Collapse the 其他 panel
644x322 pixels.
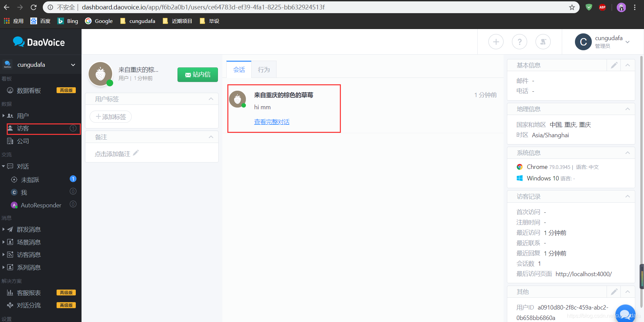pyautogui.click(x=627, y=292)
